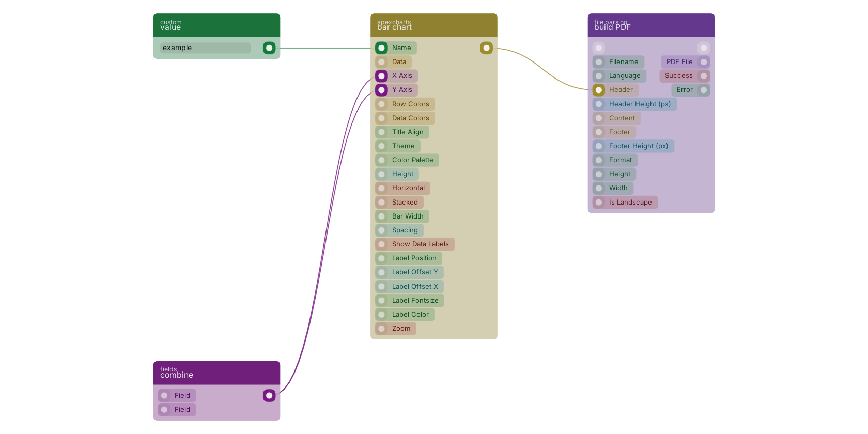Click the PDF File output socket
The image size is (868, 434).
pos(704,62)
